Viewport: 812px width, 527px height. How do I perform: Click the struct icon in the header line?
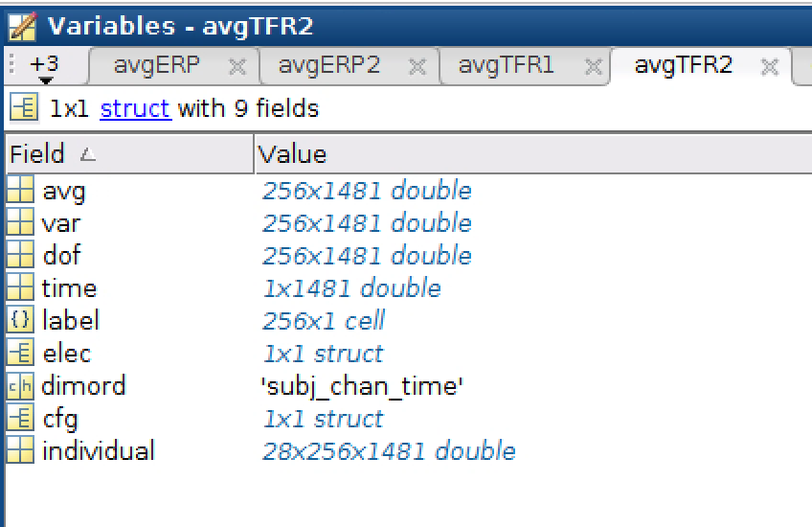(x=24, y=108)
